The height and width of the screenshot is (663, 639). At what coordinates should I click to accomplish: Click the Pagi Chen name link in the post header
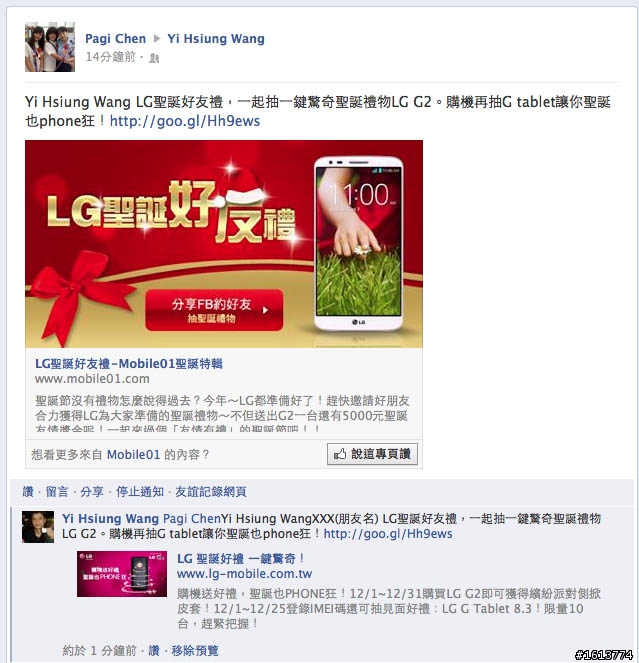pyautogui.click(x=115, y=38)
